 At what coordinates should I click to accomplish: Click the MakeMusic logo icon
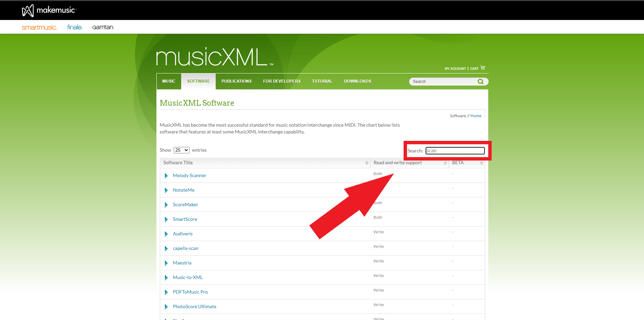pos(28,10)
